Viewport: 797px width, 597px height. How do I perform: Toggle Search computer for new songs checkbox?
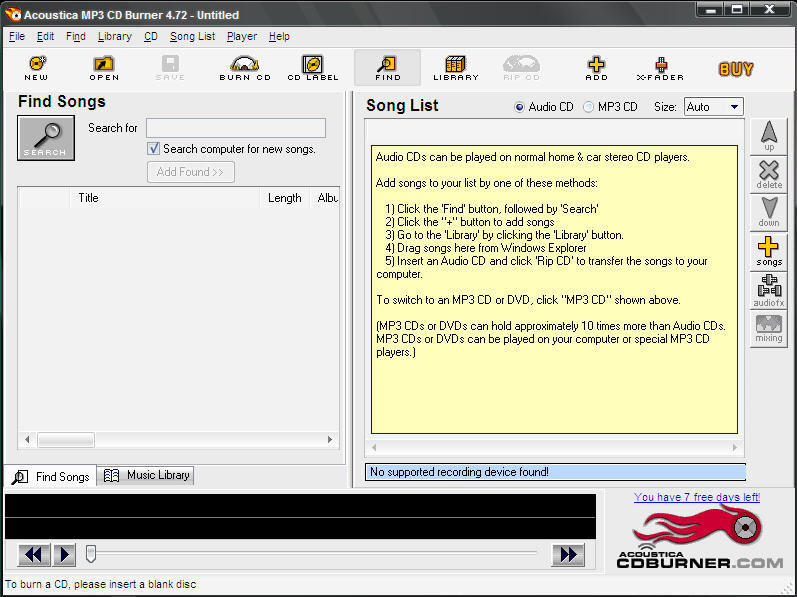[x=154, y=149]
